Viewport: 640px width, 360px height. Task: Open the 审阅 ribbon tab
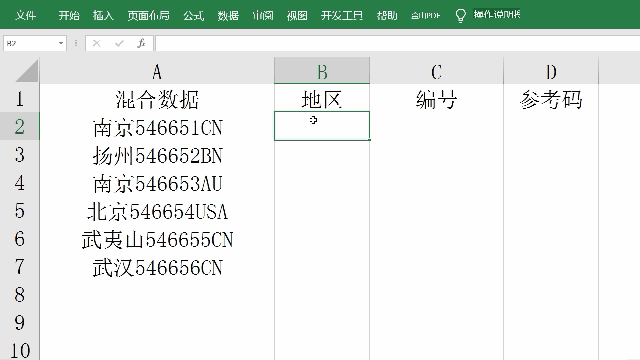click(262, 16)
